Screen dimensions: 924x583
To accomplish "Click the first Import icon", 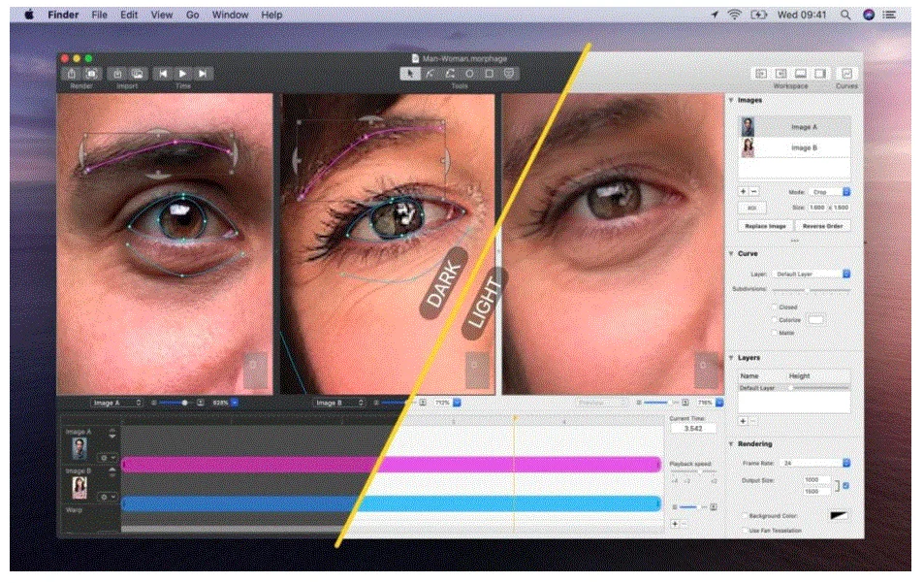I will click(x=117, y=74).
